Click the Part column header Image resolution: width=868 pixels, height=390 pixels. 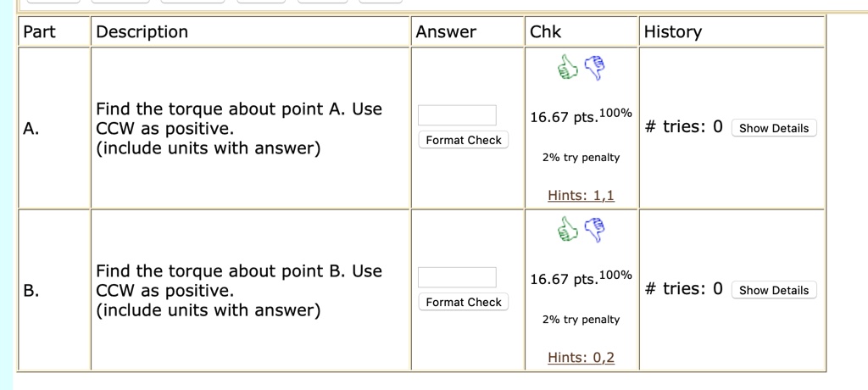39,32
